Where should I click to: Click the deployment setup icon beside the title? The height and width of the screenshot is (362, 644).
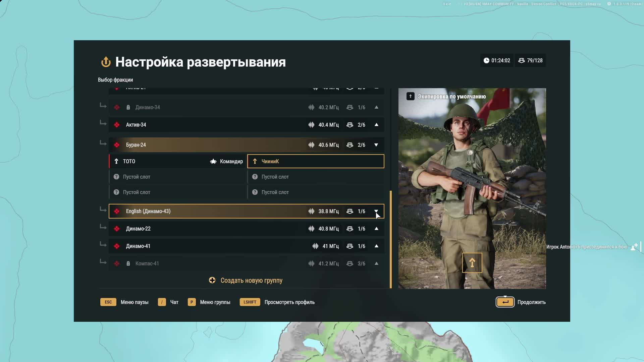click(106, 62)
